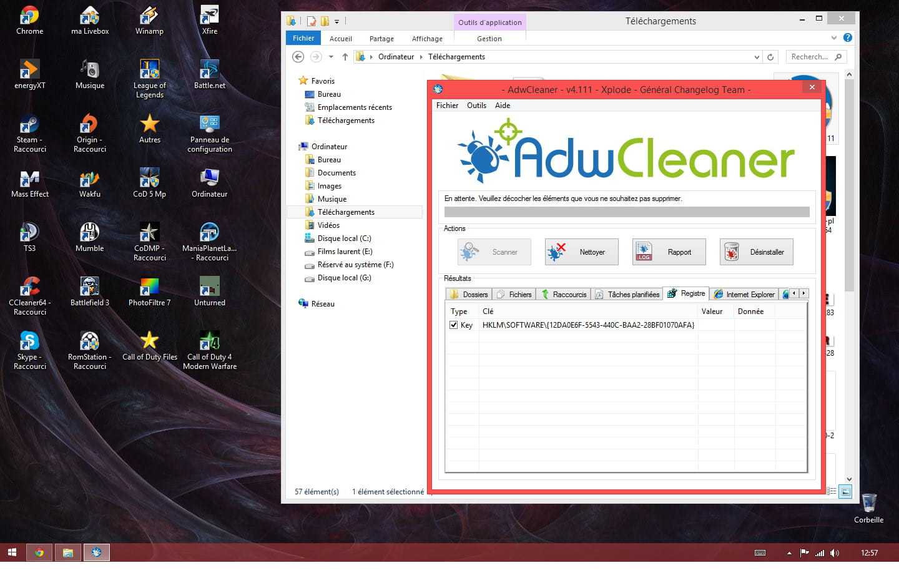
Task: Switch to the Internet Explorer results tab
Action: point(744,294)
